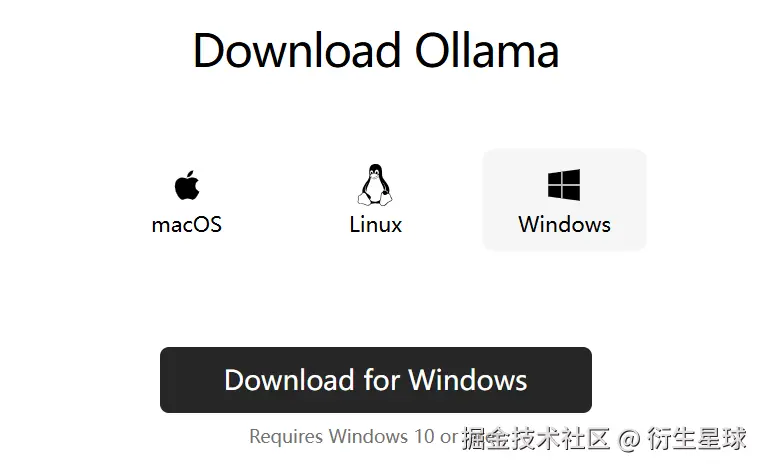Click the word Ollama in the heading

coord(487,51)
